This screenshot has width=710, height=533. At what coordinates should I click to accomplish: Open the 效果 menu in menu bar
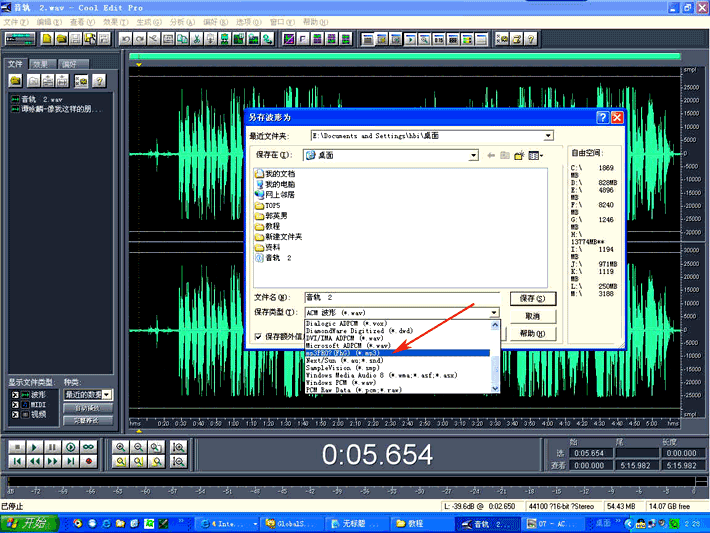tap(116, 21)
